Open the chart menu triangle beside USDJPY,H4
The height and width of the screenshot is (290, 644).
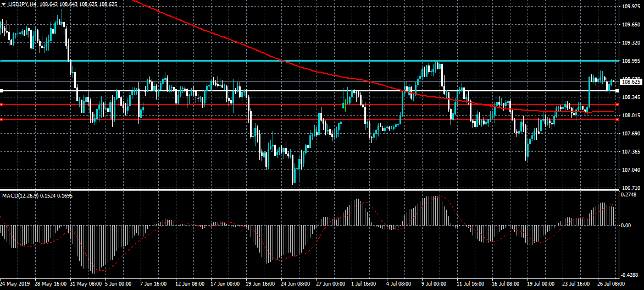point(3,4)
